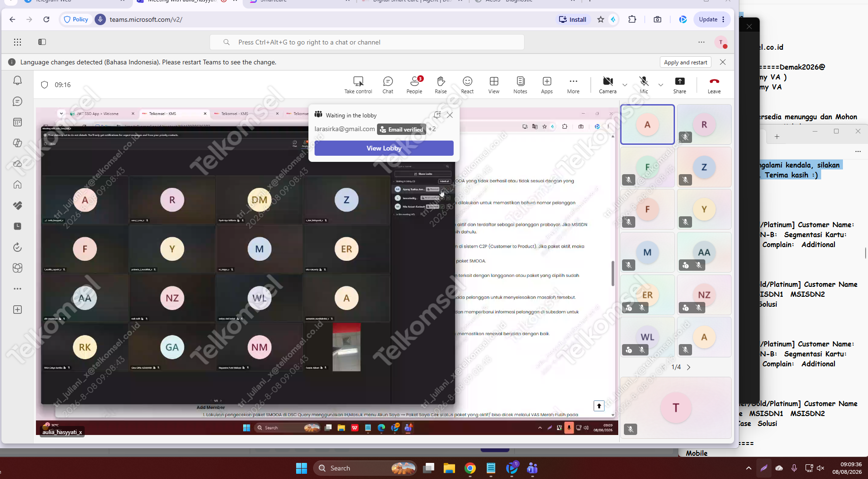Open File Explorer from the taskbar
The height and width of the screenshot is (479, 868).
coord(449,468)
